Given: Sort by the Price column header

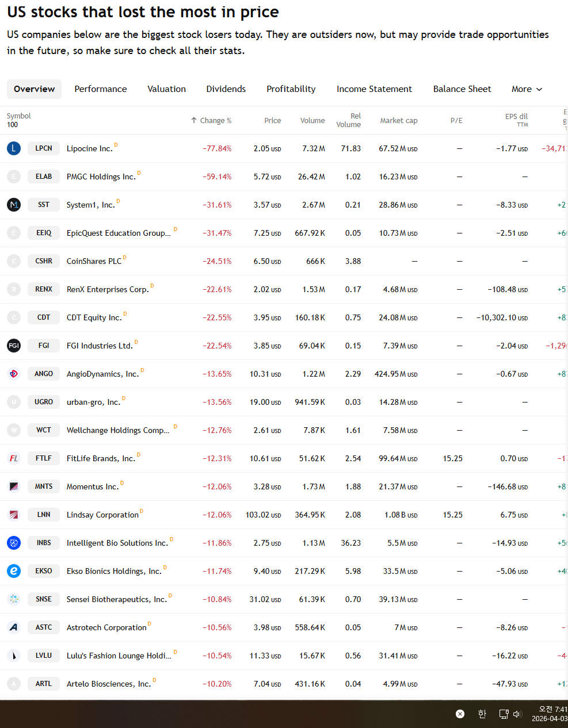Looking at the screenshot, I should tap(273, 121).
